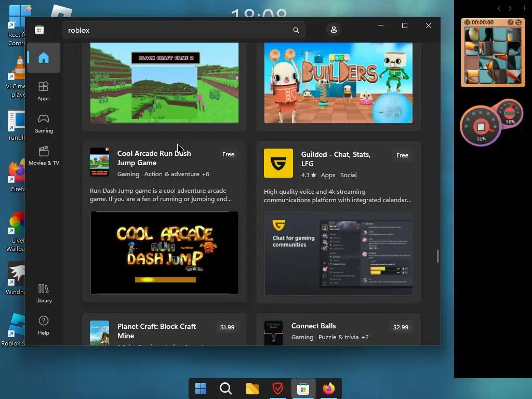
Task: Click the widget panel previous arrow
Action: pyautogui.click(x=499, y=8)
